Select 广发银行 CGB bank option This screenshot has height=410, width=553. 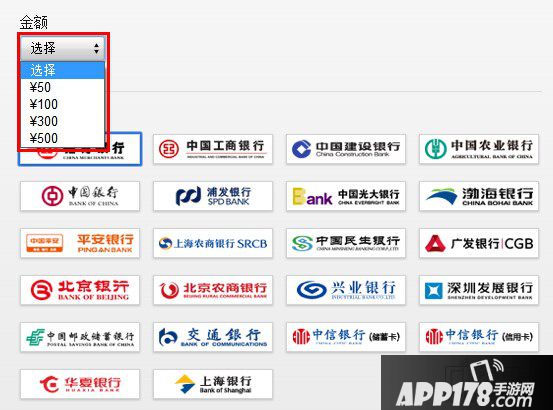[x=479, y=243]
